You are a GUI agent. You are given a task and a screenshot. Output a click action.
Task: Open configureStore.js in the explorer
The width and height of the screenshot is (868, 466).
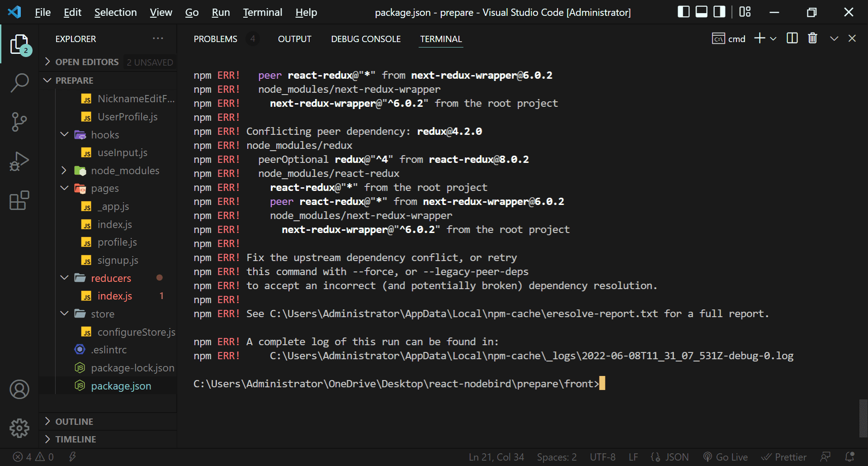136,332
